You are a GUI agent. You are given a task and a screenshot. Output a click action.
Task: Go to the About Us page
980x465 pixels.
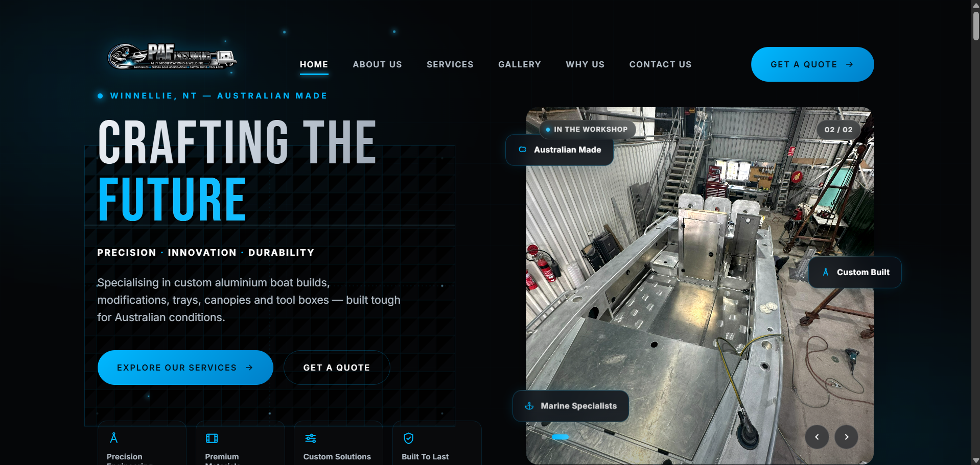377,65
